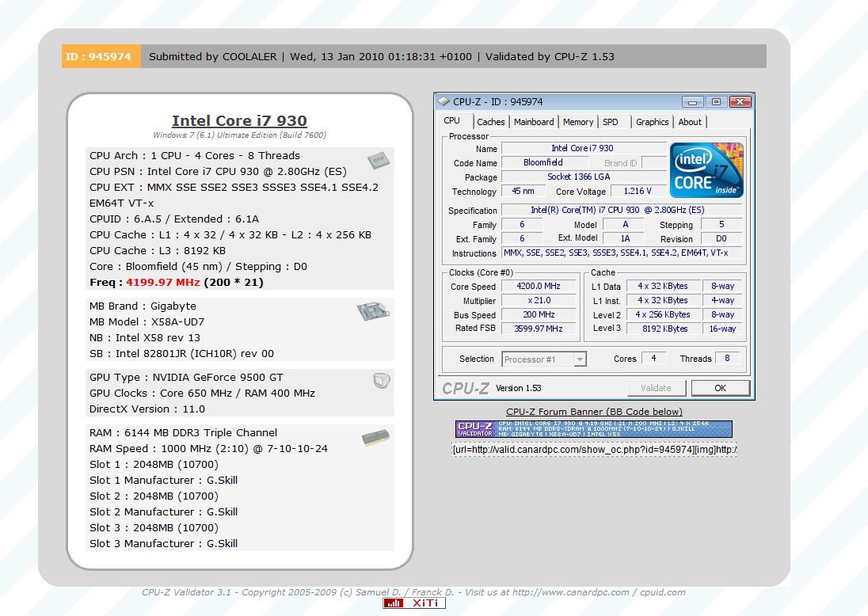Viewport: 868px width, 616px height.
Task: Click GPU Type : NVIDIA GeForce 9500 GT line
Action: click(x=186, y=378)
